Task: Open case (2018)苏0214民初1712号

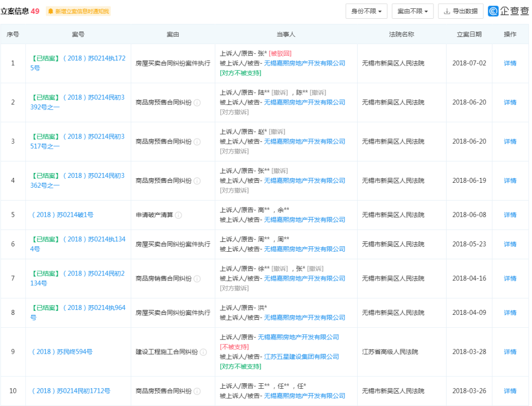Action: pos(70,391)
